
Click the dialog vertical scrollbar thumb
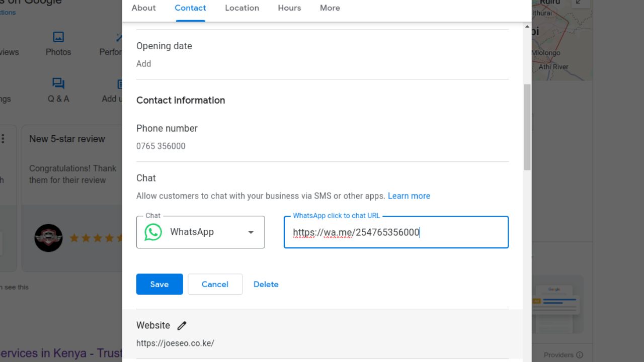pos(527,126)
